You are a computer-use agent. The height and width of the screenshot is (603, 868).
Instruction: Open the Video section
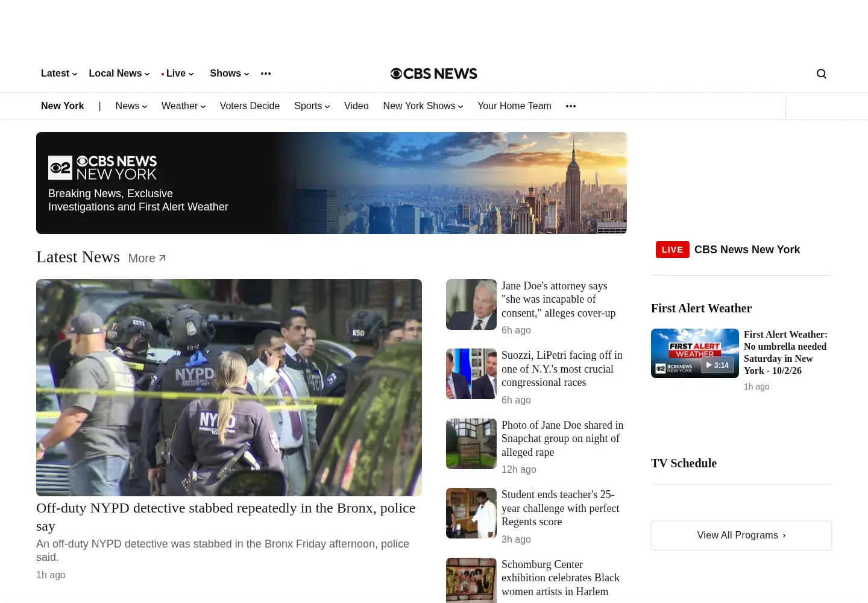pos(356,106)
